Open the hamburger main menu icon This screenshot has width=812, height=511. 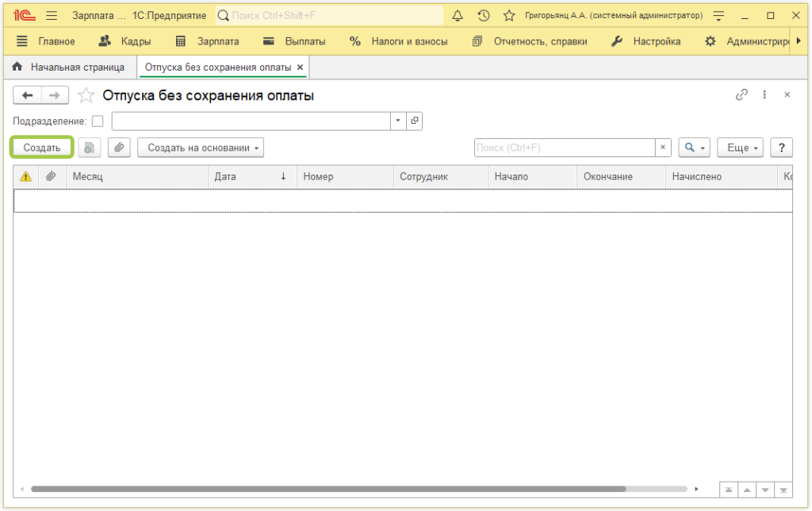click(x=52, y=16)
